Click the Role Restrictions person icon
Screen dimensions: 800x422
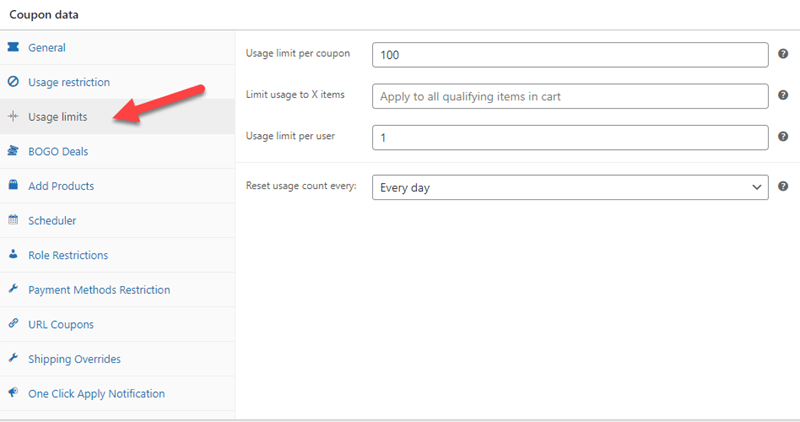coord(13,254)
